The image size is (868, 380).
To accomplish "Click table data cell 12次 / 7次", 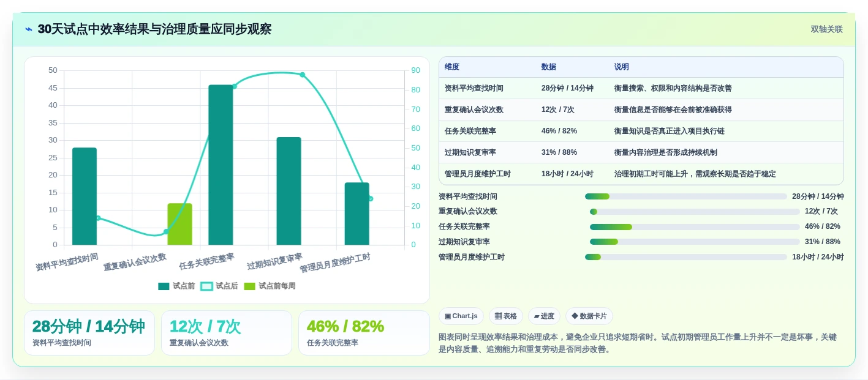I will (x=558, y=110).
